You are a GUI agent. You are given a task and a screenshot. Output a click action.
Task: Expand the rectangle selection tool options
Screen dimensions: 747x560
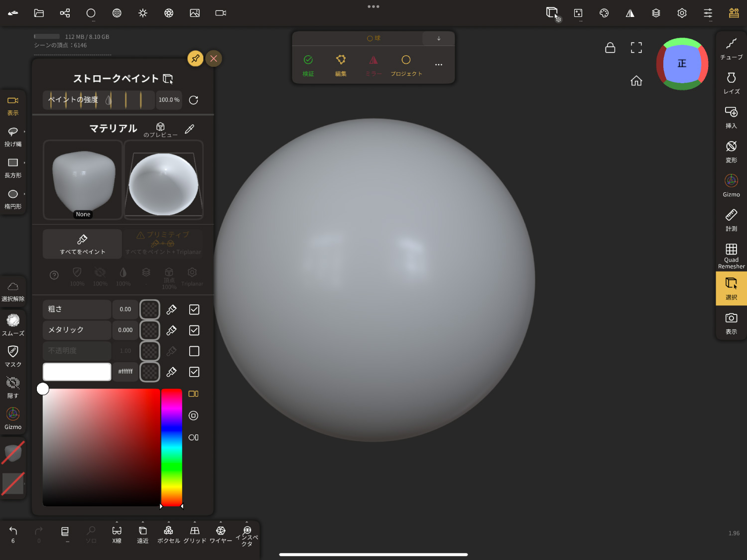click(24, 162)
